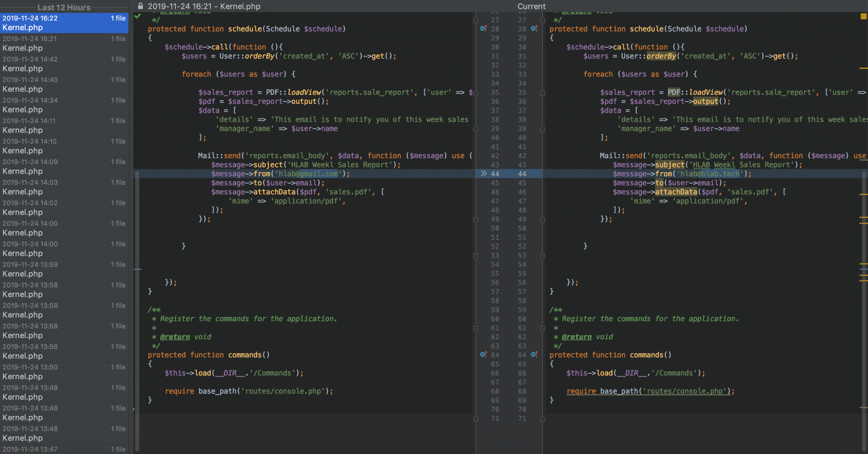The image size is (868, 454).
Task: Select the 2019-11-24 14:02 revision
Action: pyautogui.click(x=64, y=208)
